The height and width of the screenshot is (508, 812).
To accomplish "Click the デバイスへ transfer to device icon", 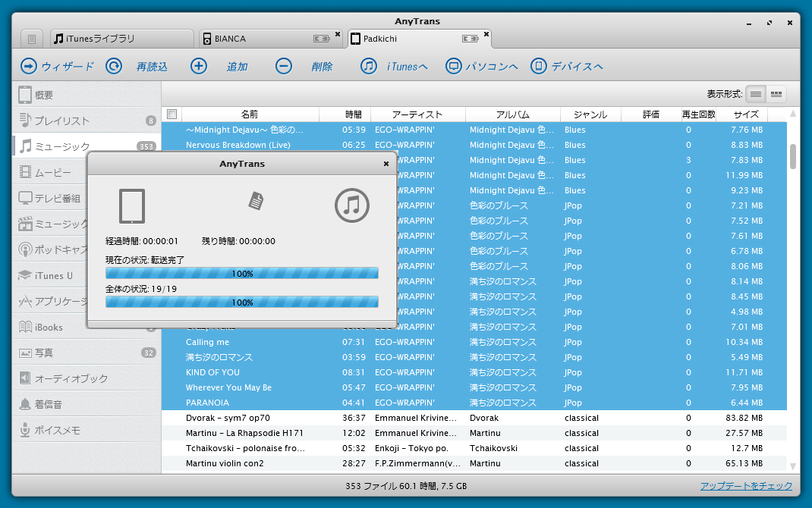I will 539,66.
